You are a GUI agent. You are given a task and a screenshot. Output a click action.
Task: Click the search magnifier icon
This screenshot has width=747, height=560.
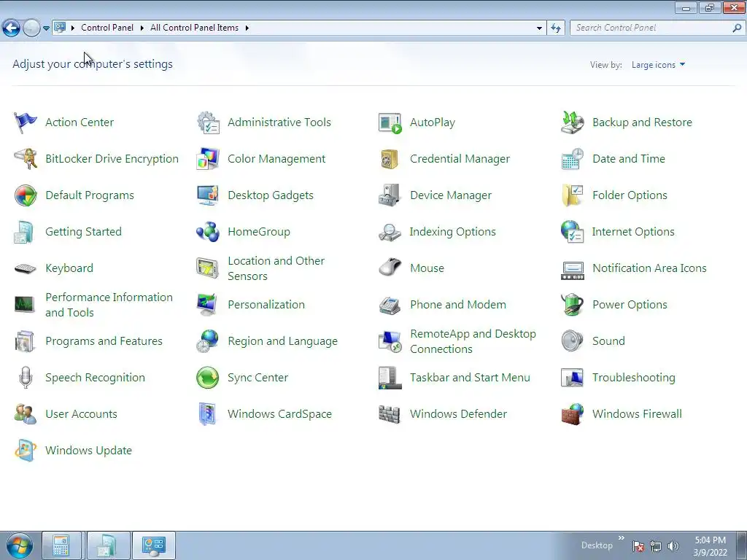pyautogui.click(x=738, y=28)
